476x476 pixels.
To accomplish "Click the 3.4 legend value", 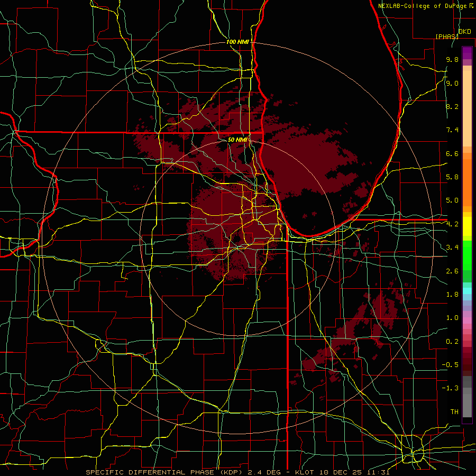I will click(x=452, y=248).
